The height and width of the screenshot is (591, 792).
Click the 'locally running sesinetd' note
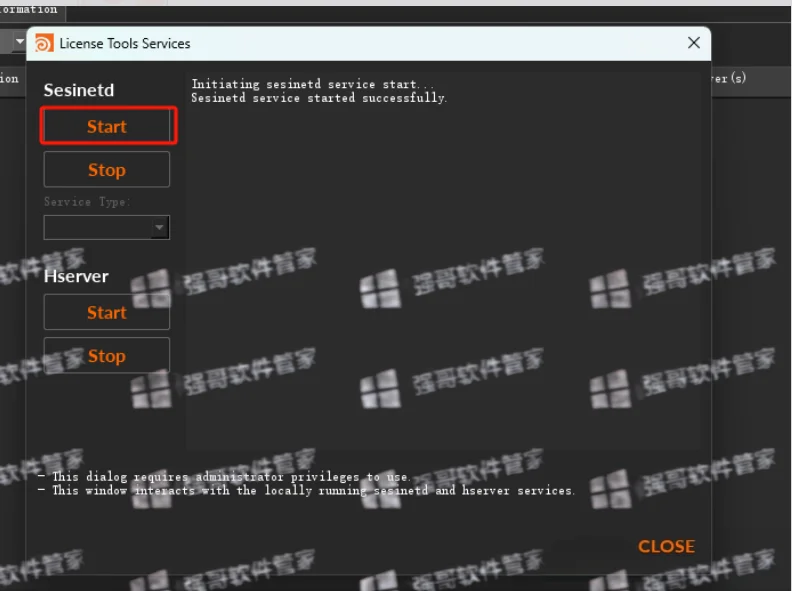point(307,490)
